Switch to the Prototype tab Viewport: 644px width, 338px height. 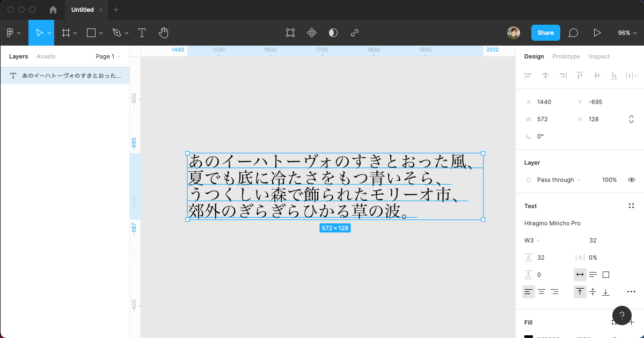point(566,56)
